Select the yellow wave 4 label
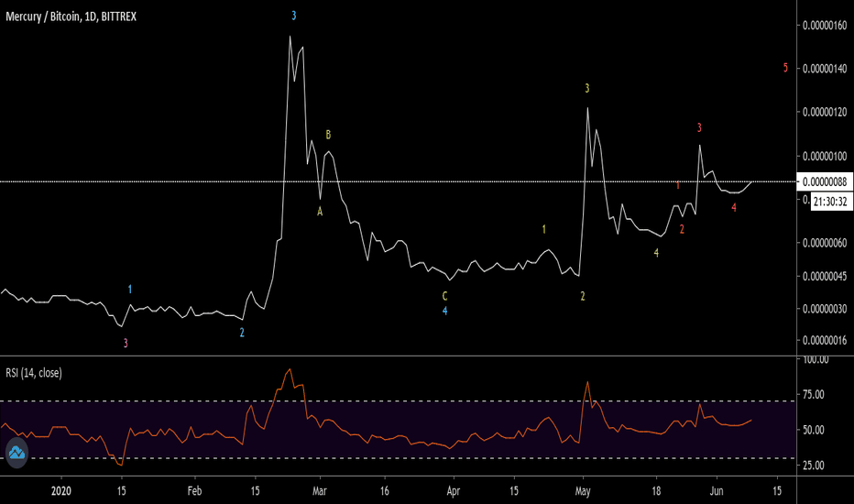 click(656, 253)
